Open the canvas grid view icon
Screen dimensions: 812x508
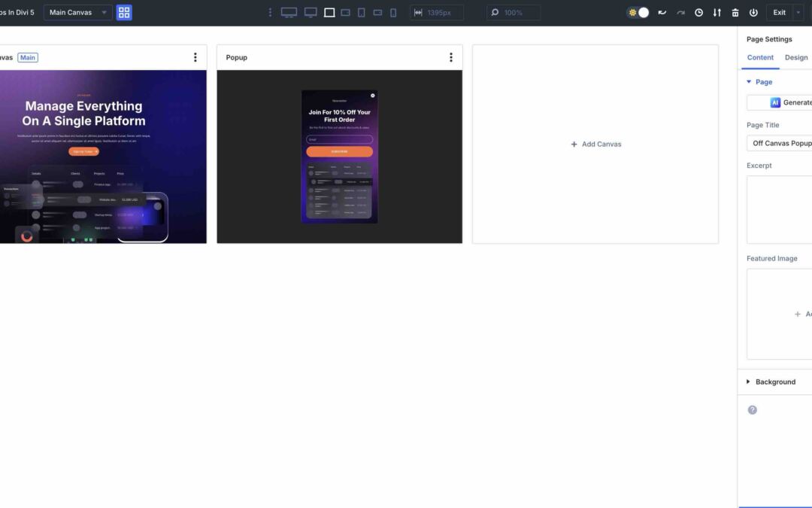[x=124, y=12]
